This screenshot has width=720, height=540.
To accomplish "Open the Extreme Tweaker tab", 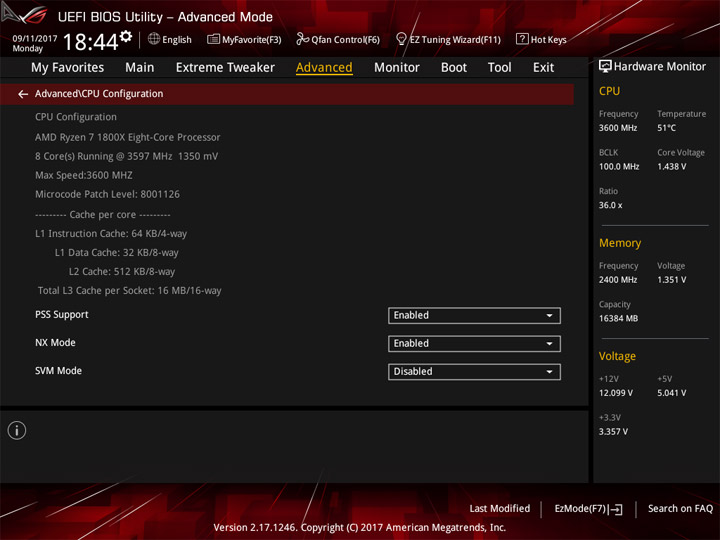I will tap(225, 68).
